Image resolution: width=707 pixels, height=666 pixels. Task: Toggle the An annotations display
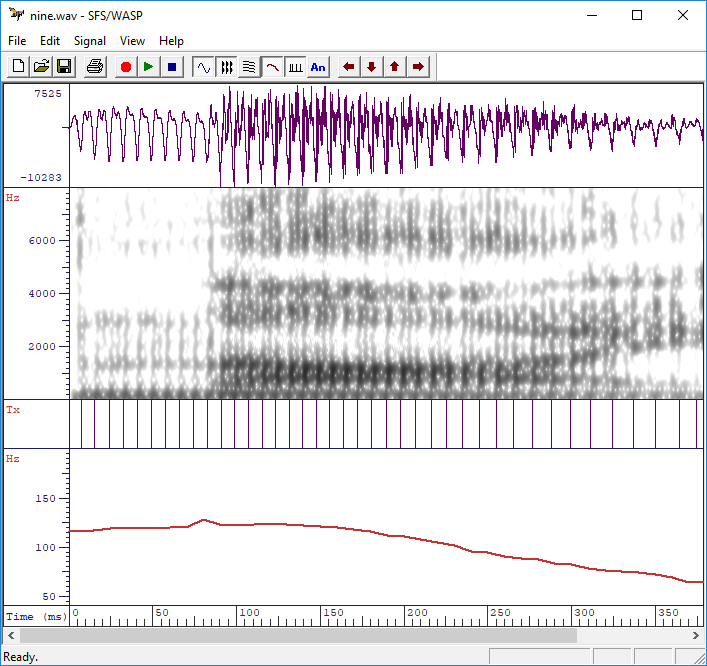[x=318, y=67]
